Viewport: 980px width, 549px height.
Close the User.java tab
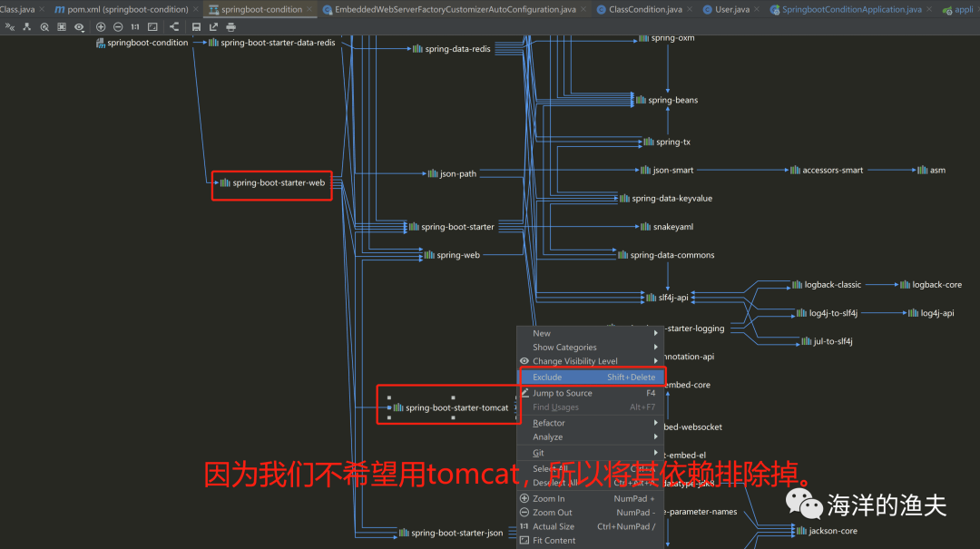[x=757, y=9]
